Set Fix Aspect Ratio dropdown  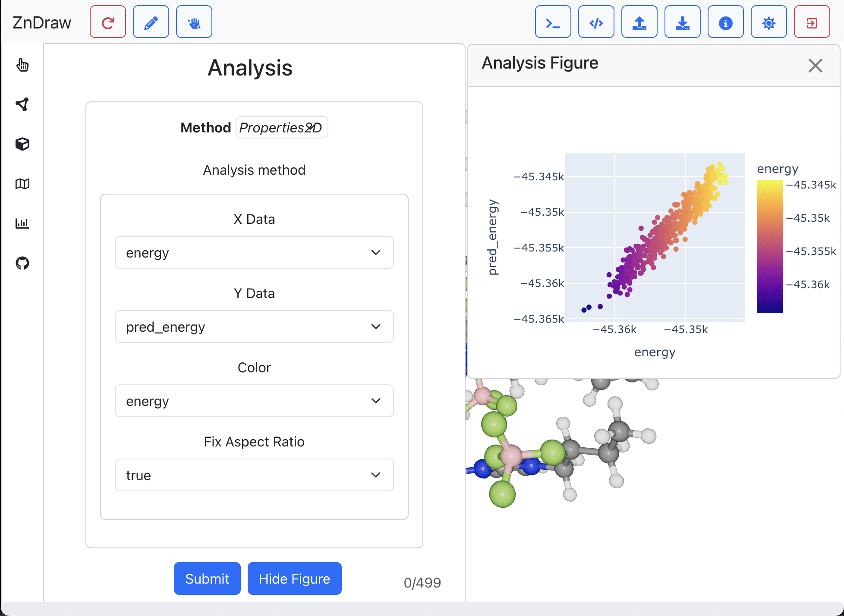click(x=254, y=475)
